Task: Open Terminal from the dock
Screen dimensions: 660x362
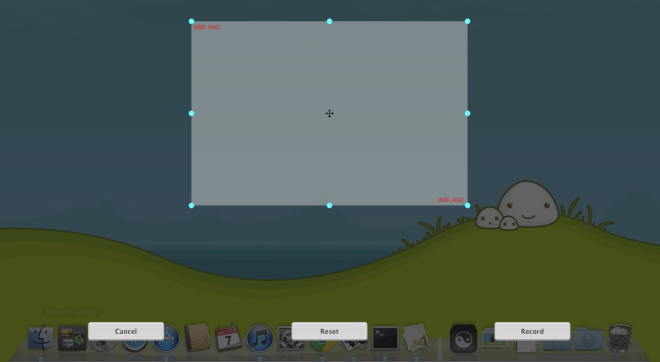Action: tap(385, 338)
